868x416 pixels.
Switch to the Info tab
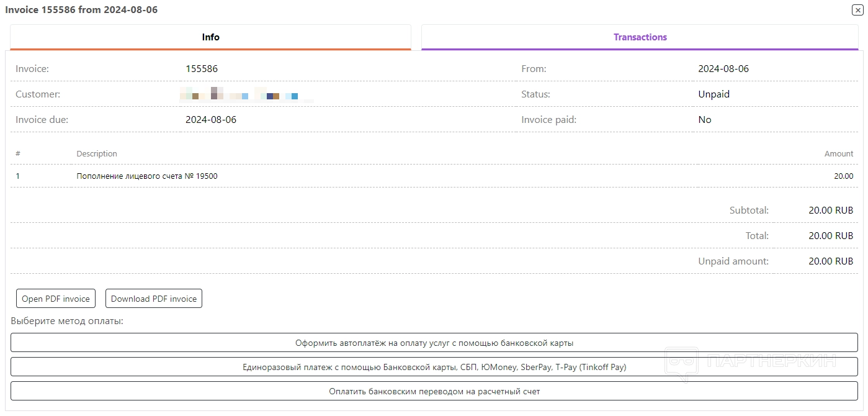210,37
